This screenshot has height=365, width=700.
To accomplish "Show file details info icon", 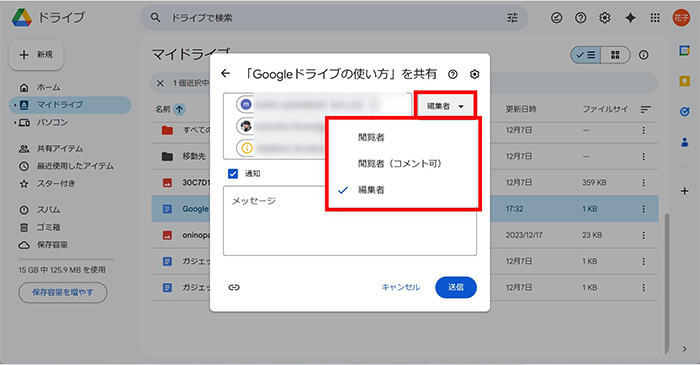I will [643, 55].
